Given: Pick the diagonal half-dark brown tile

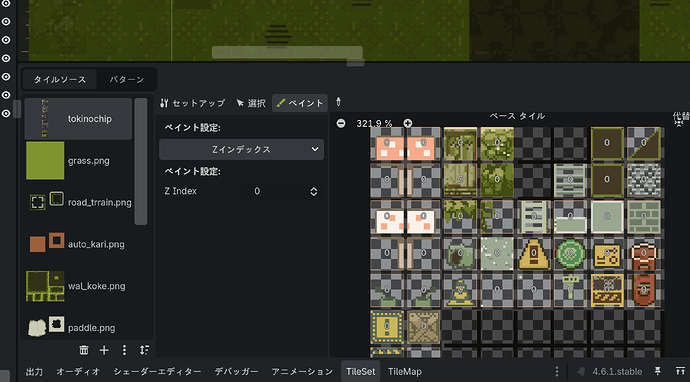Looking at the screenshot, I should pyautogui.click(x=644, y=143).
